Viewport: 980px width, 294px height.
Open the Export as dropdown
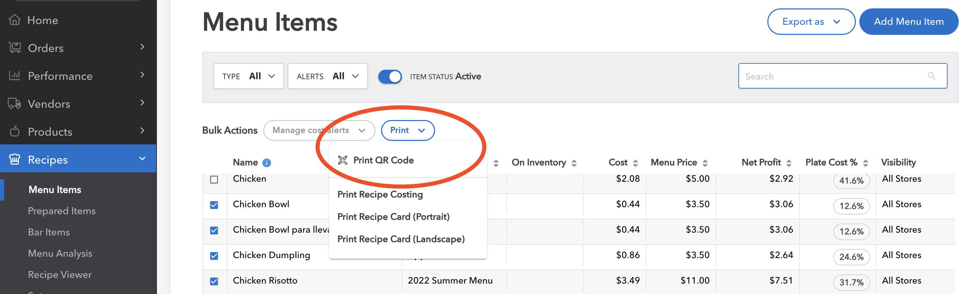811,22
